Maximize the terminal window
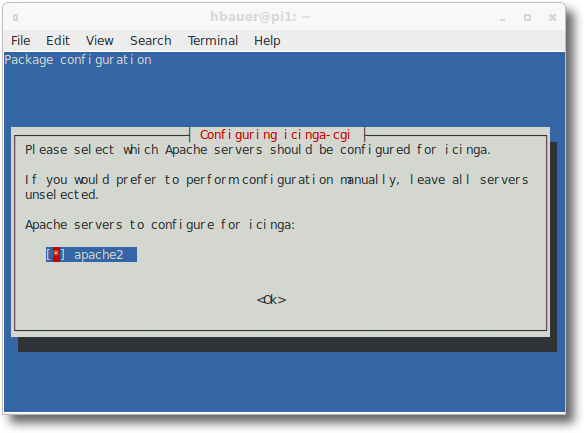Image resolution: width=584 pixels, height=433 pixels. coord(527,17)
